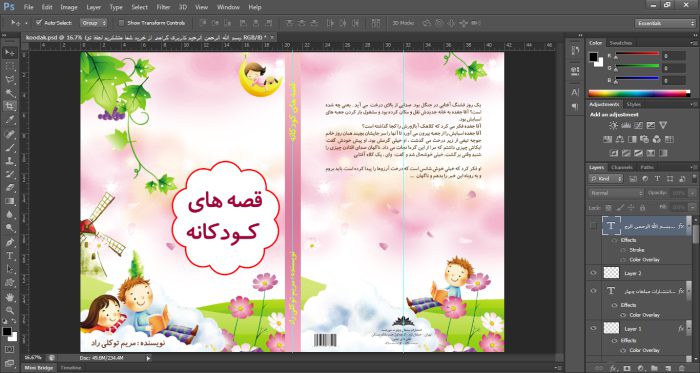Open the Mini Bridge tab
700x373 pixels.
pos(39,368)
